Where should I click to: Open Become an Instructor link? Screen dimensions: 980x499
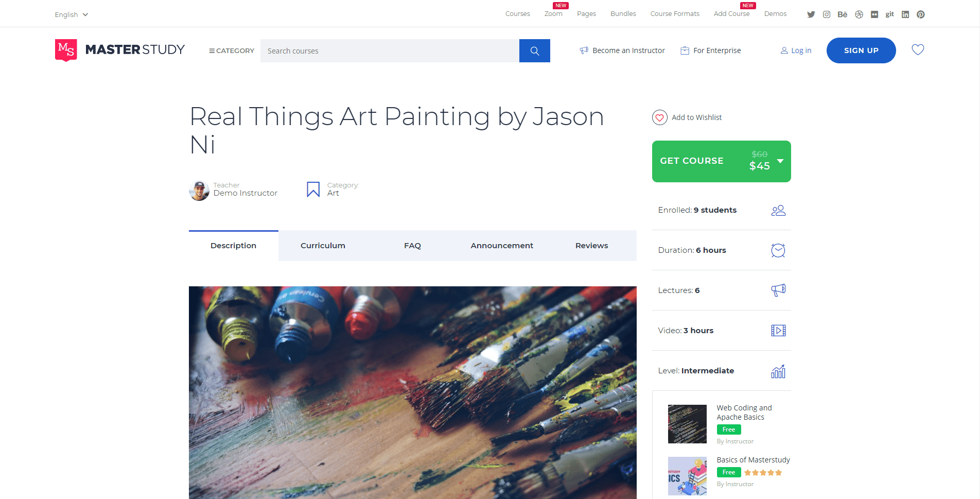click(622, 50)
